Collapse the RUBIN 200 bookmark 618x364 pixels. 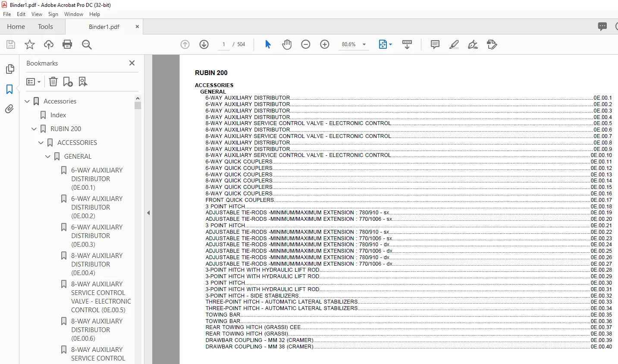click(34, 129)
